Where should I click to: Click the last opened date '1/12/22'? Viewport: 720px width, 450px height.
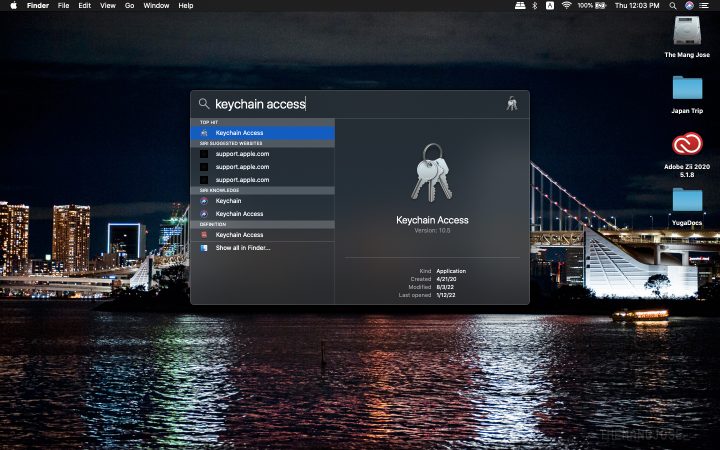[446, 295]
